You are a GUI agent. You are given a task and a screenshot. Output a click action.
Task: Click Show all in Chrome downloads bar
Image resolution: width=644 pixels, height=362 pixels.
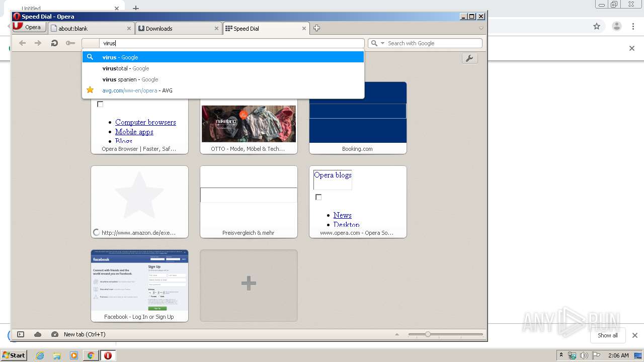[608, 335]
